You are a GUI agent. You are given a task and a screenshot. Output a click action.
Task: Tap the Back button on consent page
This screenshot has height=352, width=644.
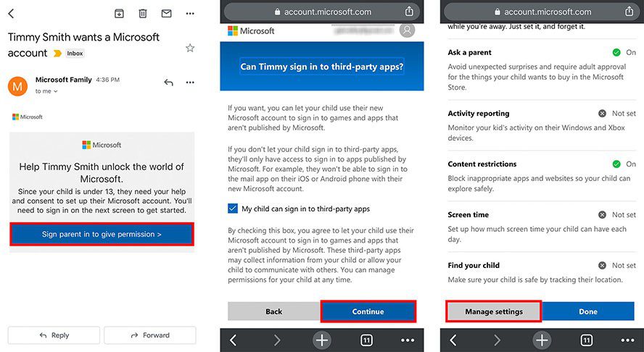point(274,311)
